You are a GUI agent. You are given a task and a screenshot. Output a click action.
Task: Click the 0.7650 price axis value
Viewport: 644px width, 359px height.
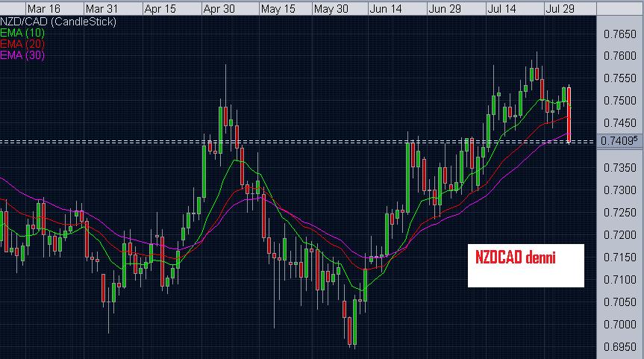click(x=620, y=34)
